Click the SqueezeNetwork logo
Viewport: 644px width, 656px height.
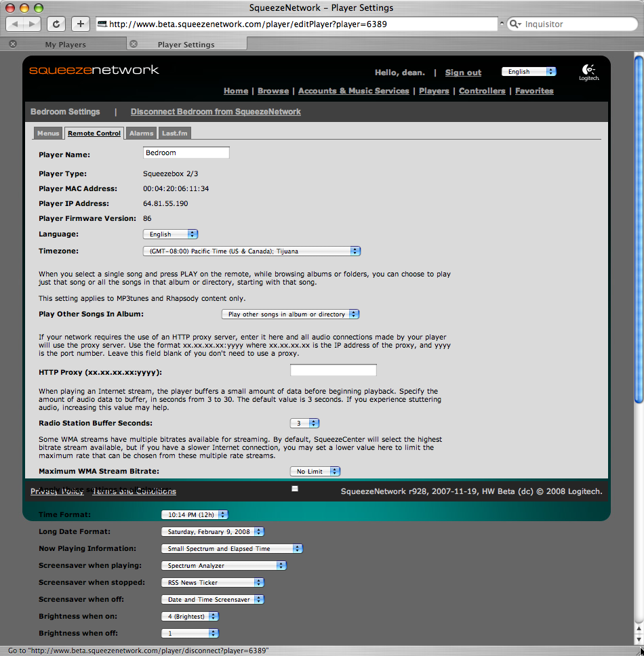[x=94, y=70]
